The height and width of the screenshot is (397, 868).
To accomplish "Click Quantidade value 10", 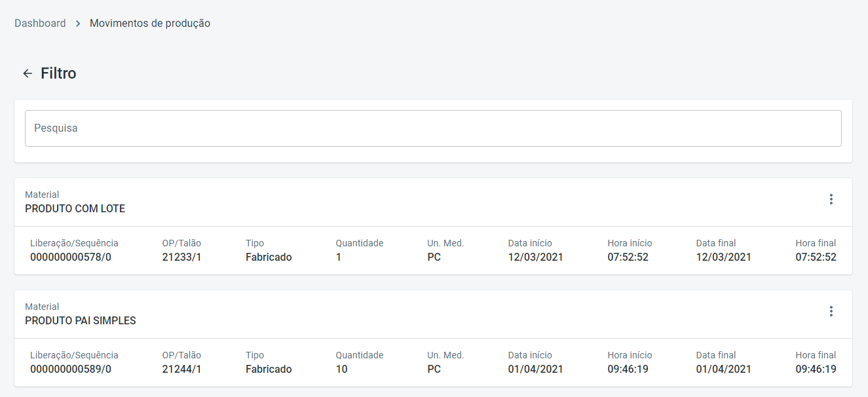I will 341,369.
